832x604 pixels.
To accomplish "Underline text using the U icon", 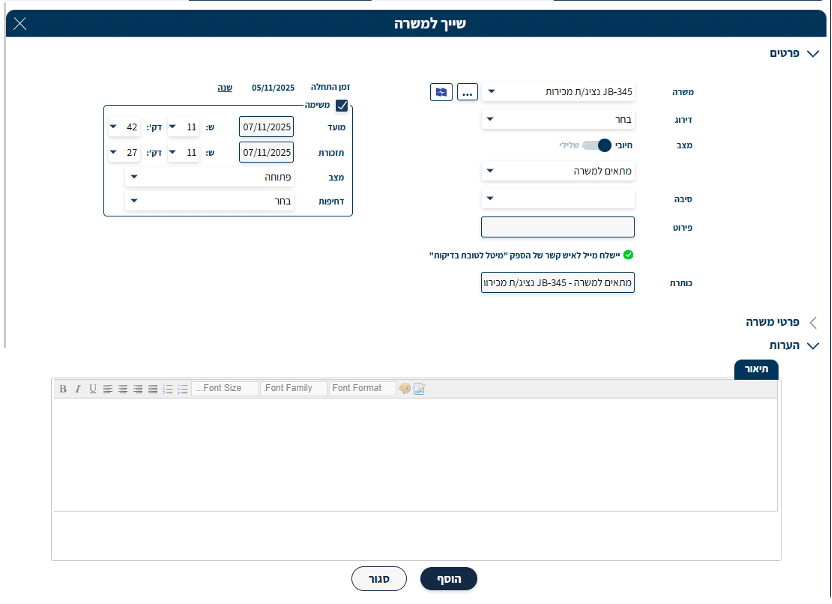I will (x=92, y=389).
